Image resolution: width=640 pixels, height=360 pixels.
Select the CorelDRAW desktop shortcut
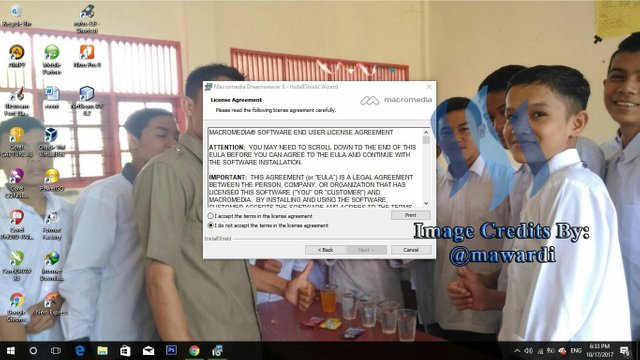(16, 265)
